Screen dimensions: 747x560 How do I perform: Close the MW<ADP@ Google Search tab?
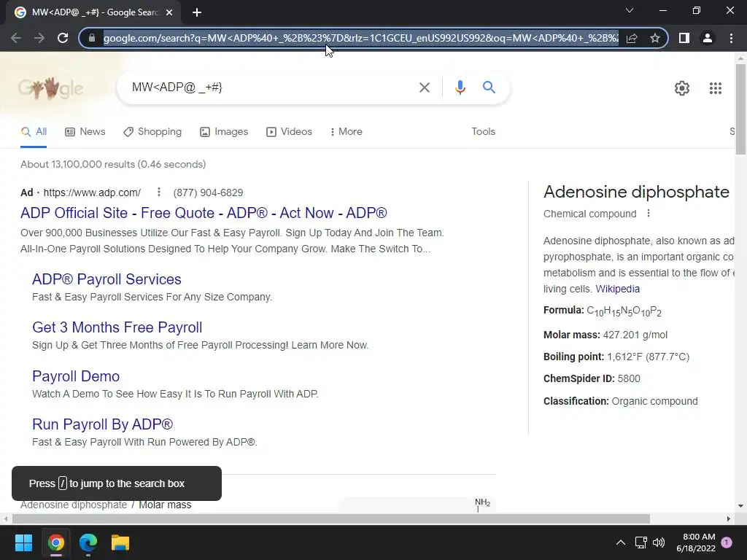coord(169,12)
